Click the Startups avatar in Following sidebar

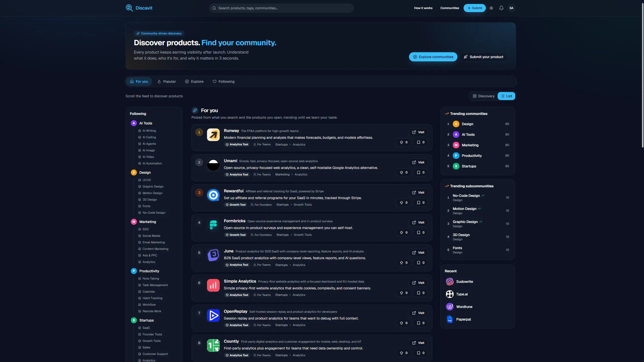(x=134, y=320)
